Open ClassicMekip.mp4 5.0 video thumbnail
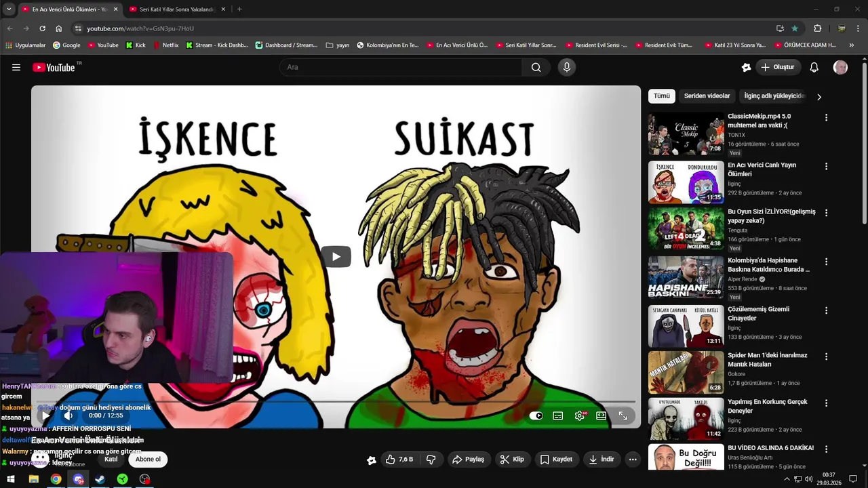868x488 pixels. coord(686,134)
